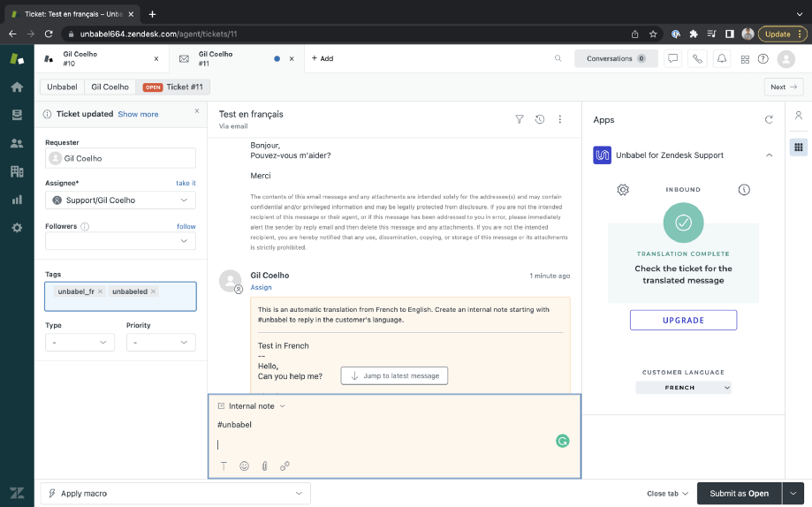Expand the Assignee Support/Gil Coelho dropdown
Image resolution: width=812 pixels, height=507 pixels.
tap(120, 200)
